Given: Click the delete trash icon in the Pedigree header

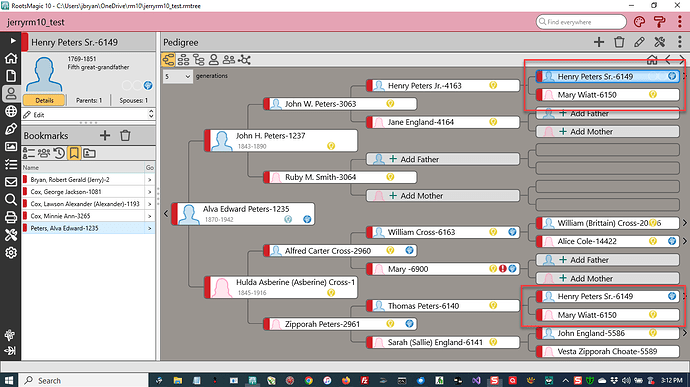Looking at the screenshot, I should (x=619, y=42).
